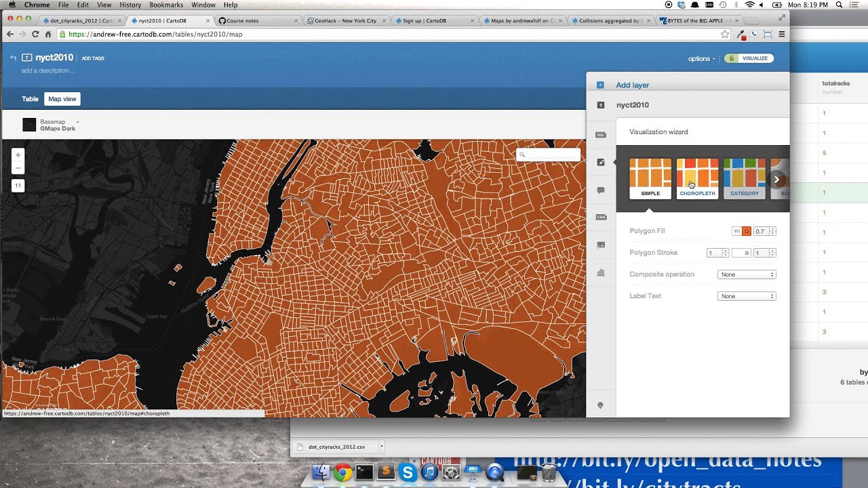
Task: Click the back arrow beside nyct2010 title
Action: [x=13, y=58]
